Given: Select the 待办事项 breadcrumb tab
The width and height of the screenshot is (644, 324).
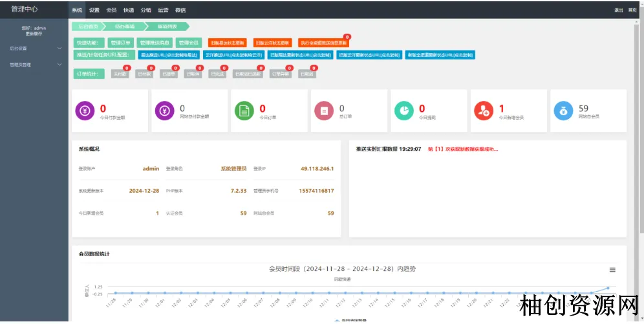Looking at the screenshot, I should coord(125,27).
